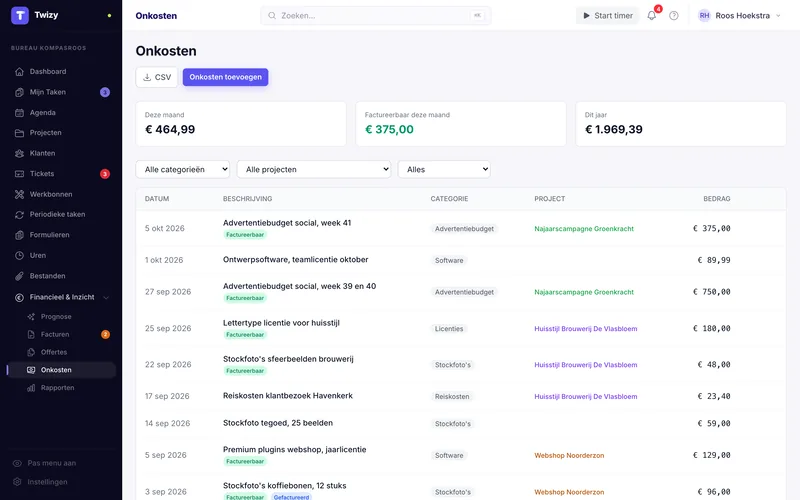
Task: Open the Alle projecten dropdown
Action: tap(314, 169)
